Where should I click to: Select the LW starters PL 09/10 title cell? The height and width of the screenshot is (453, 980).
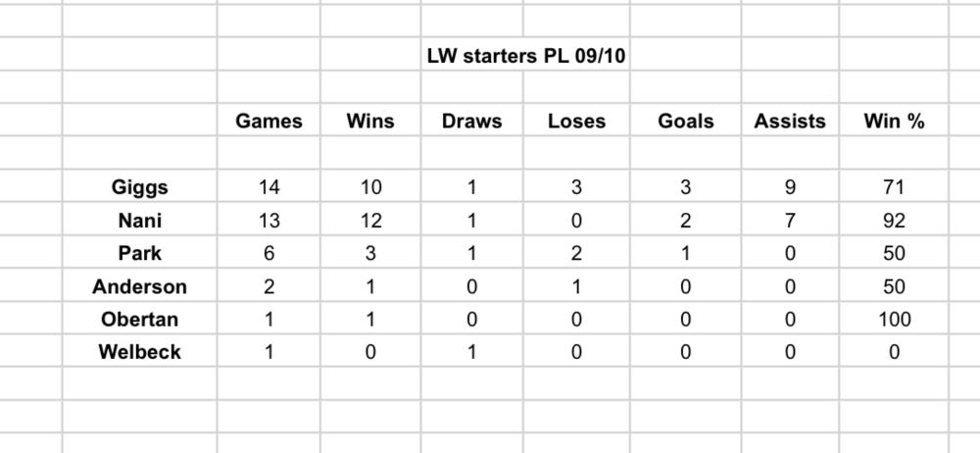click(x=525, y=55)
